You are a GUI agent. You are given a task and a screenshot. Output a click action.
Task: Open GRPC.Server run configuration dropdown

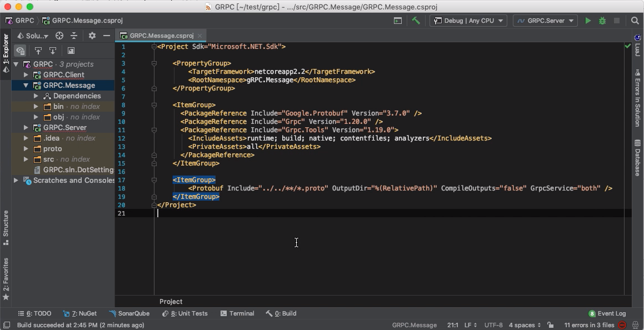pos(545,21)
